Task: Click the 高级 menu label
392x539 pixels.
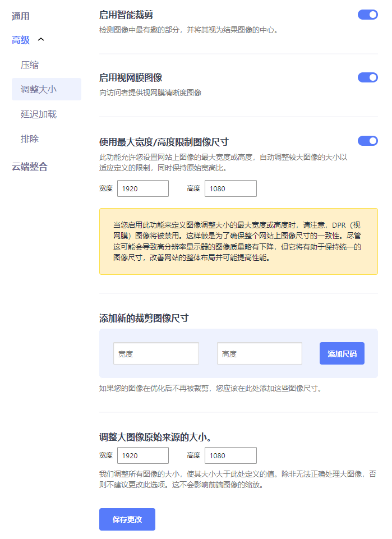Action: (x=21, y=40)
